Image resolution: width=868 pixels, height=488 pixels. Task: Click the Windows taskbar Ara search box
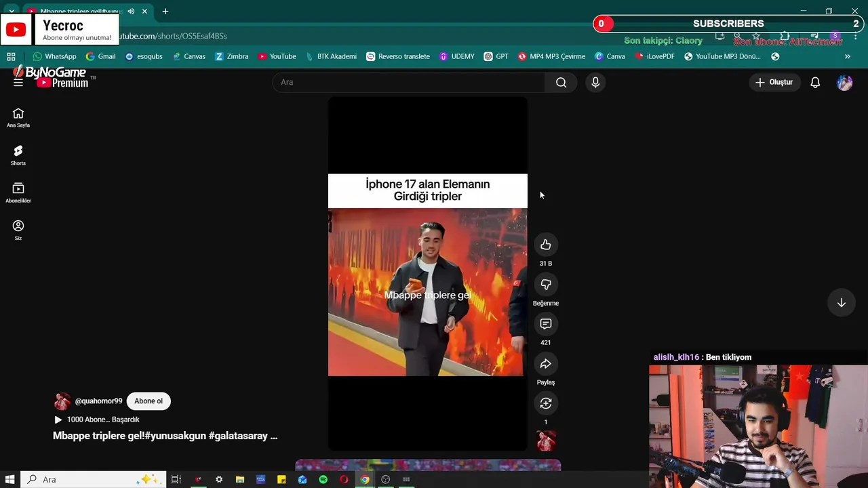(94, 479)
